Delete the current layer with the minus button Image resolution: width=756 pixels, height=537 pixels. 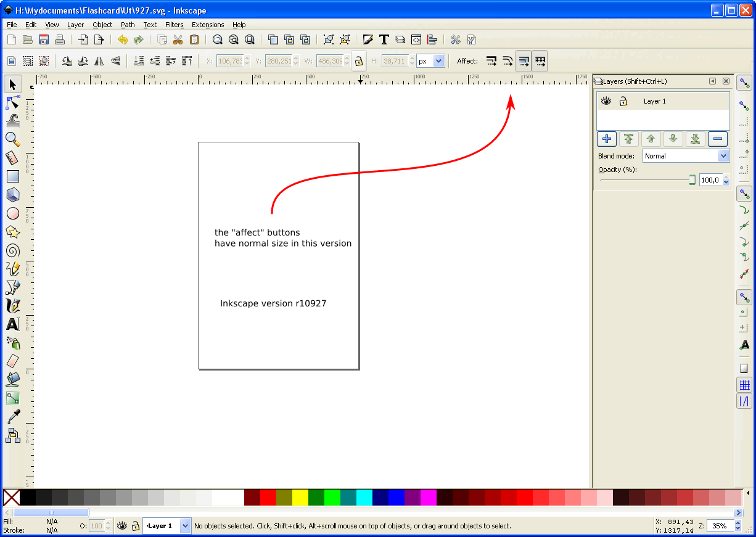point(717,139)
